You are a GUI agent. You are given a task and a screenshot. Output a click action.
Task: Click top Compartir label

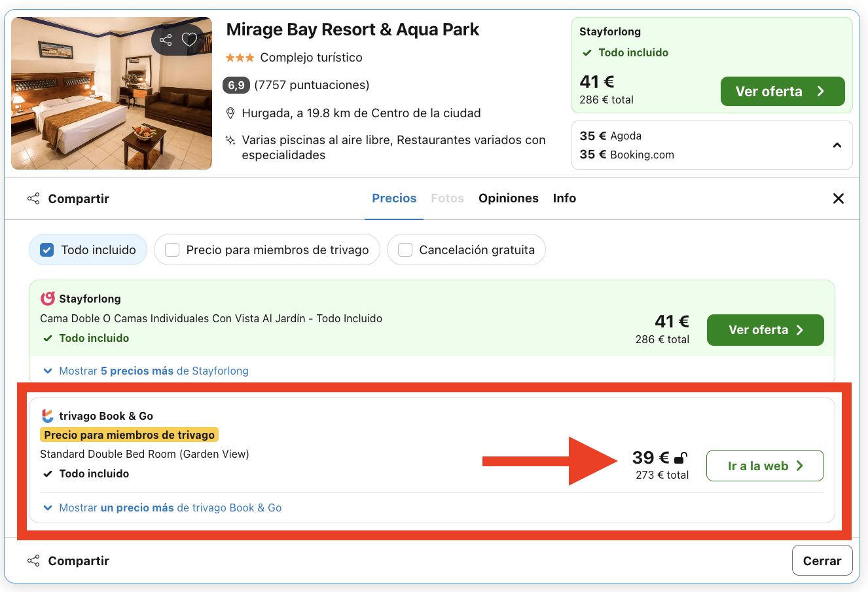coord(79,198)
